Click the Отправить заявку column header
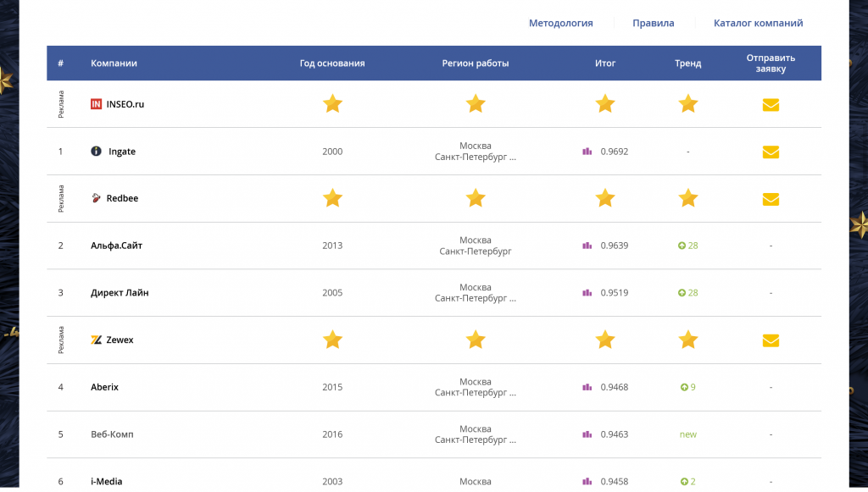868x492 pixels. click(771, 63)
